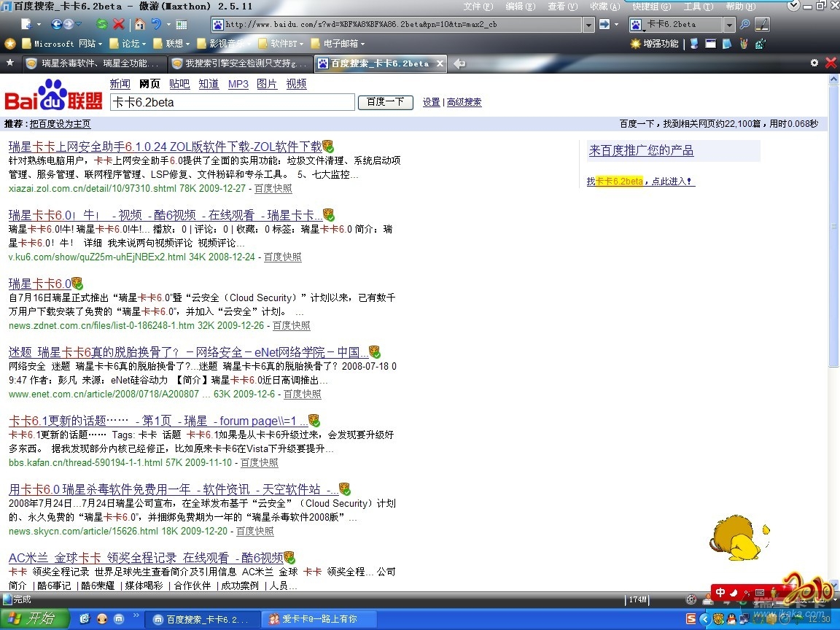Click the new tab arrow icon after tabs
Screen dimensions: 840x630
point(459,63)
